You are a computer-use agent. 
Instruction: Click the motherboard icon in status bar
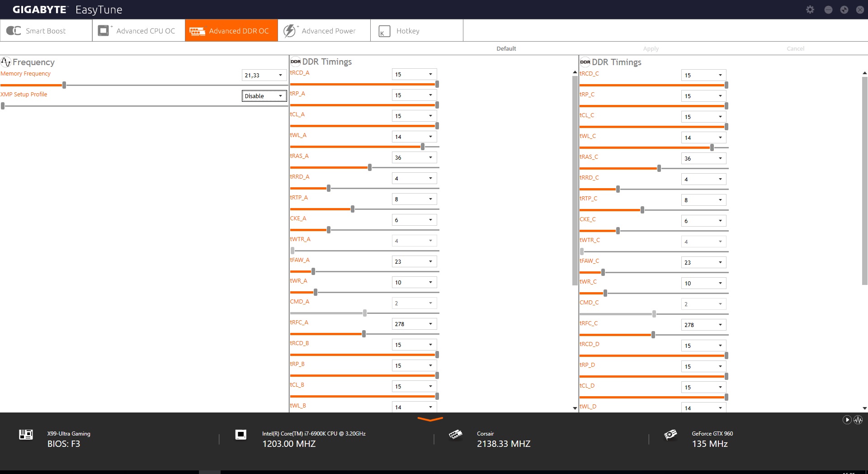(26, 435)
